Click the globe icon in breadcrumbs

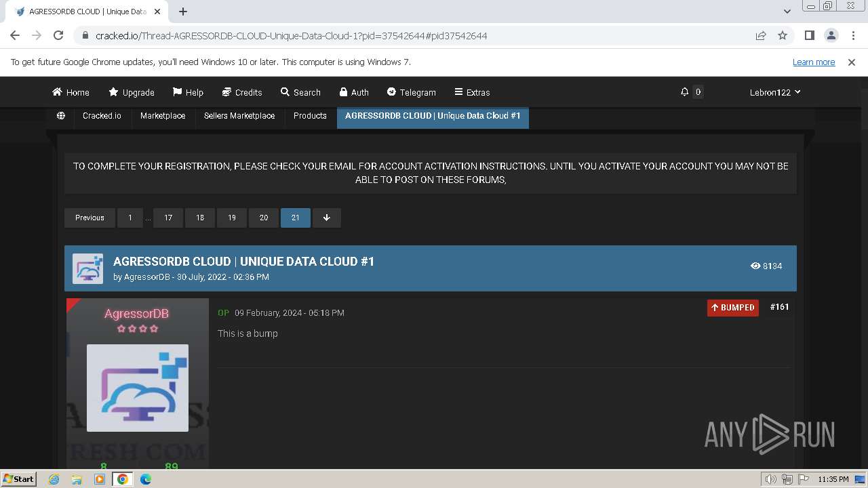[x=61, y=116]
